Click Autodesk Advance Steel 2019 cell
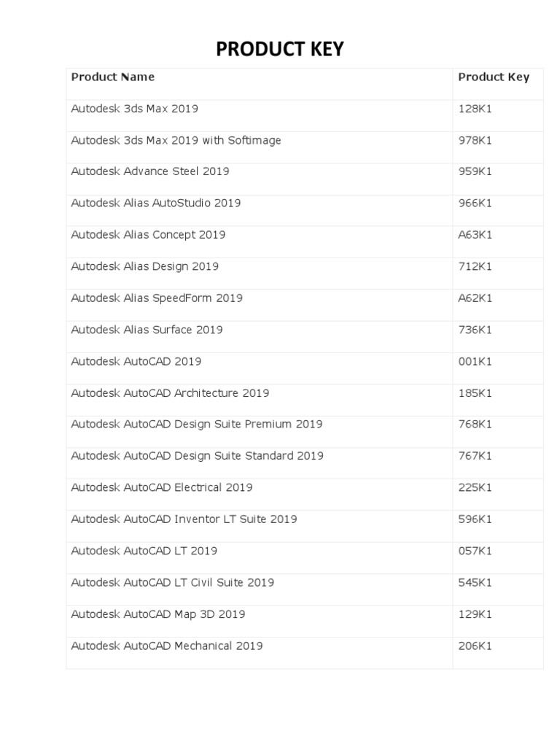This screenshot has height=747, width=560. (149, 171)
